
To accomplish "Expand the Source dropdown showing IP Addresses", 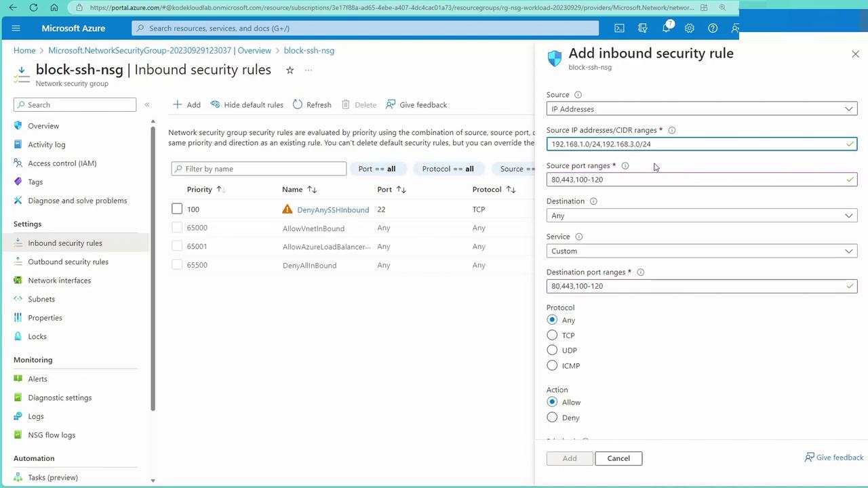I will [x=701, y=109].
